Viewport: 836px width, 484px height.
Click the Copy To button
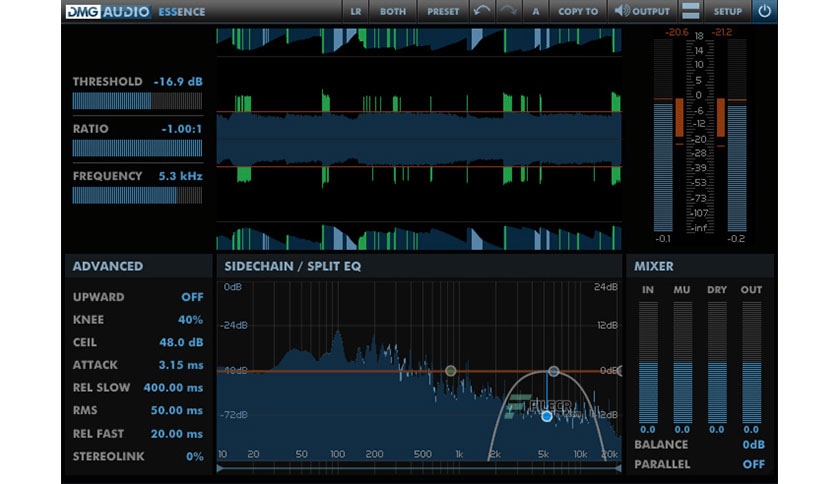coord(578,12)
